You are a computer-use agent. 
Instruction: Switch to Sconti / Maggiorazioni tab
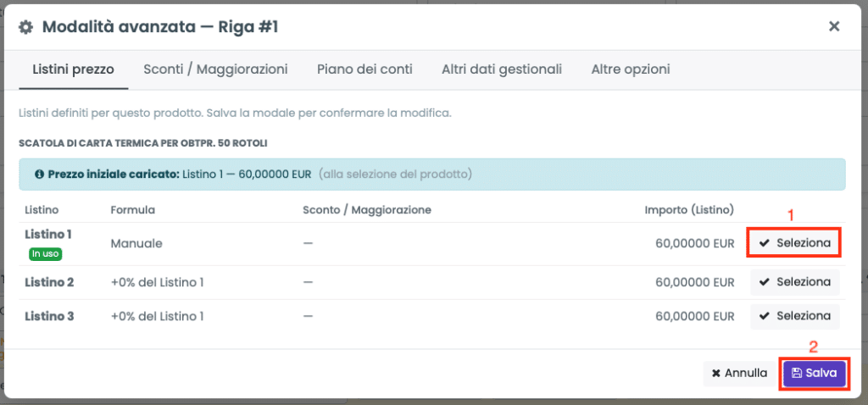pyautogui.click(x=215, y=69)
